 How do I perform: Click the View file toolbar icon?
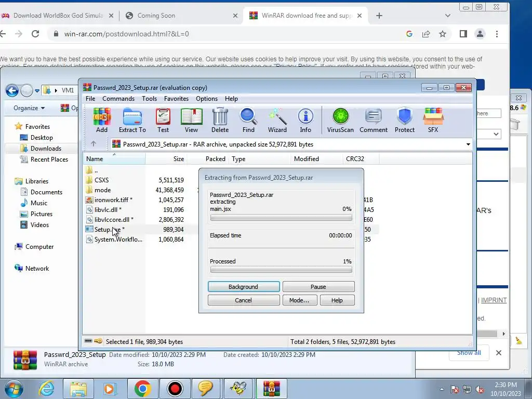point(191,120)
